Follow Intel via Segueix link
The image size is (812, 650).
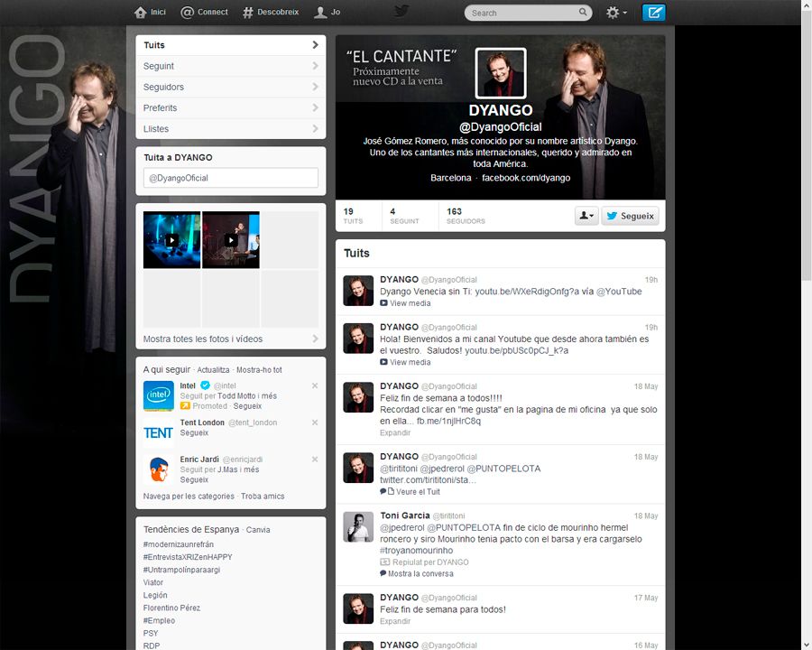(247, 406)
